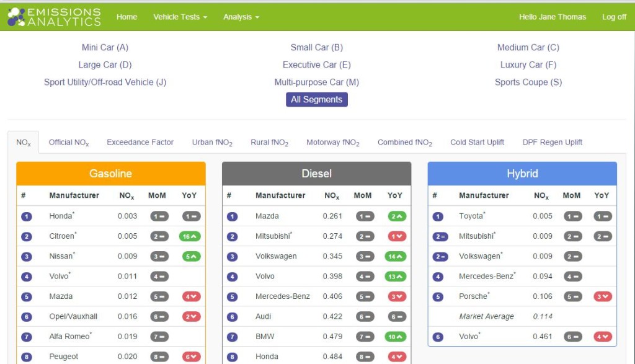Expand the Vehicle Tests dropdown menu
Screen dimensions: 635x364
(180, 17)
